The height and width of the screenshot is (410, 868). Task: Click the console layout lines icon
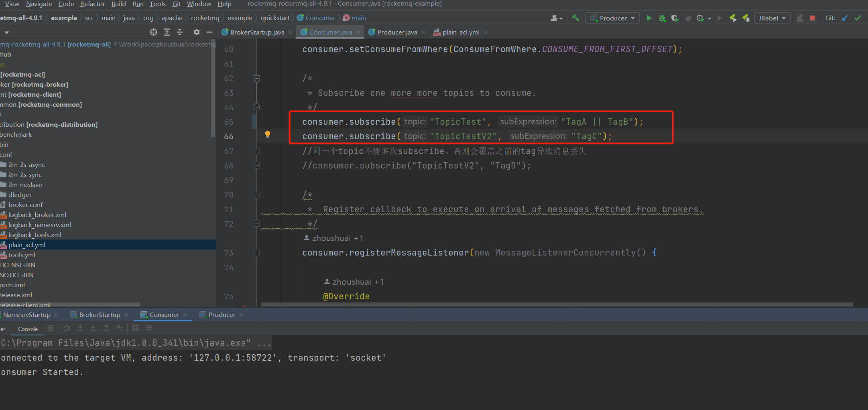point(51,328)
